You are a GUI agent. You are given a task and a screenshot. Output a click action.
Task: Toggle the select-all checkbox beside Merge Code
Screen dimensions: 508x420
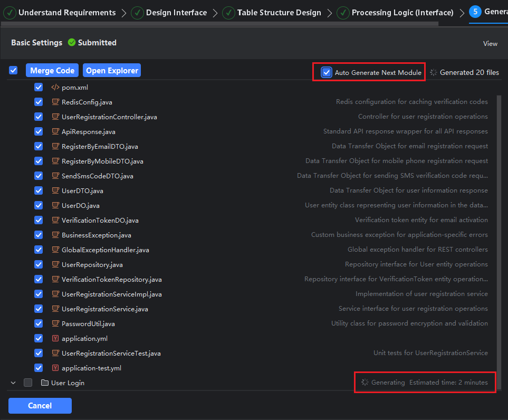tap(13, 70)
